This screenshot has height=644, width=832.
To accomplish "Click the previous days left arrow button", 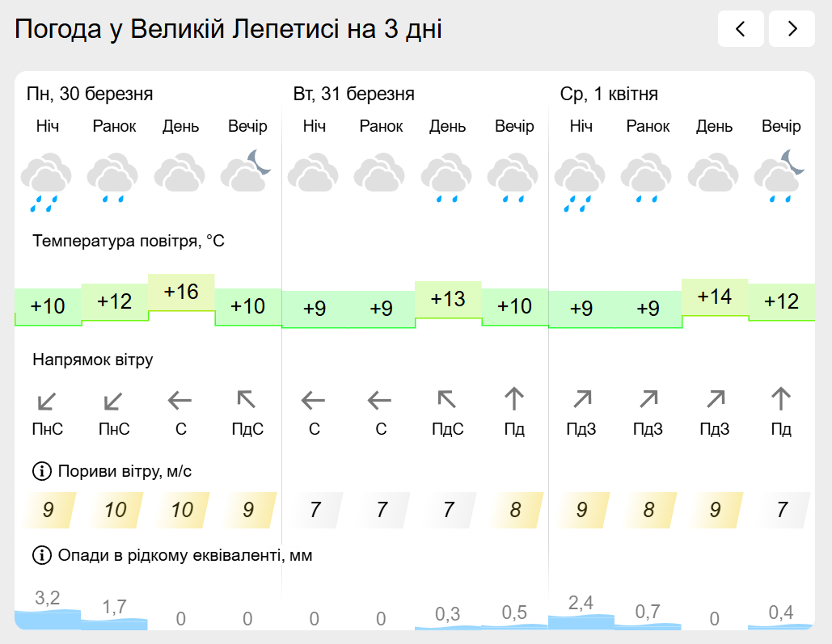I will 741,29.
